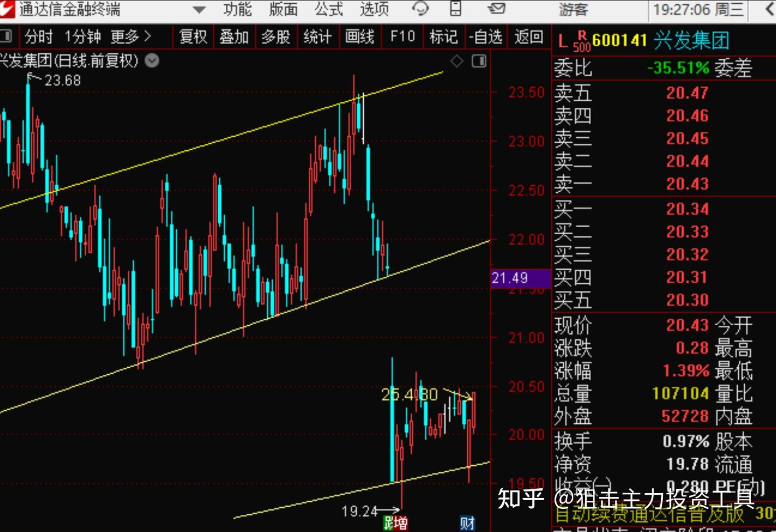Toggle the side panel icon above chart

(479, 61)
